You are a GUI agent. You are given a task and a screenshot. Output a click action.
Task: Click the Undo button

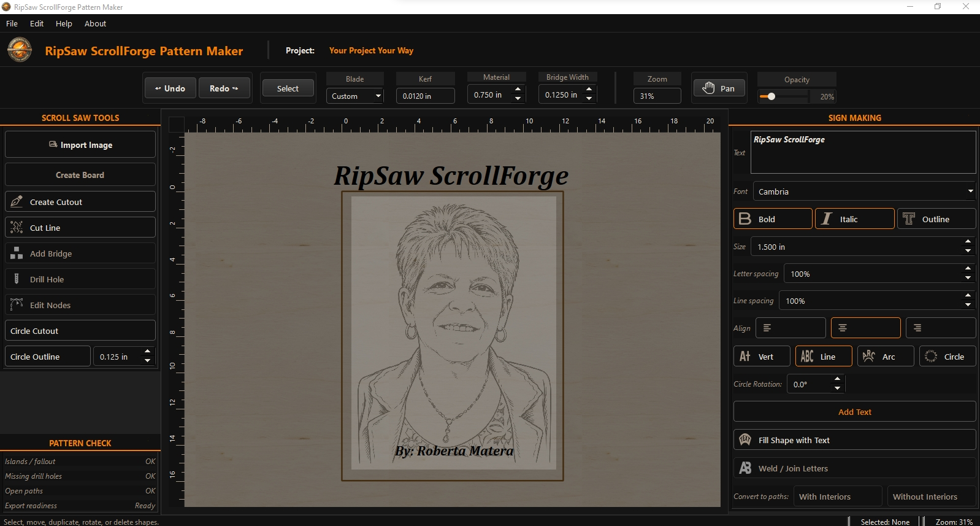coord(170,88)
